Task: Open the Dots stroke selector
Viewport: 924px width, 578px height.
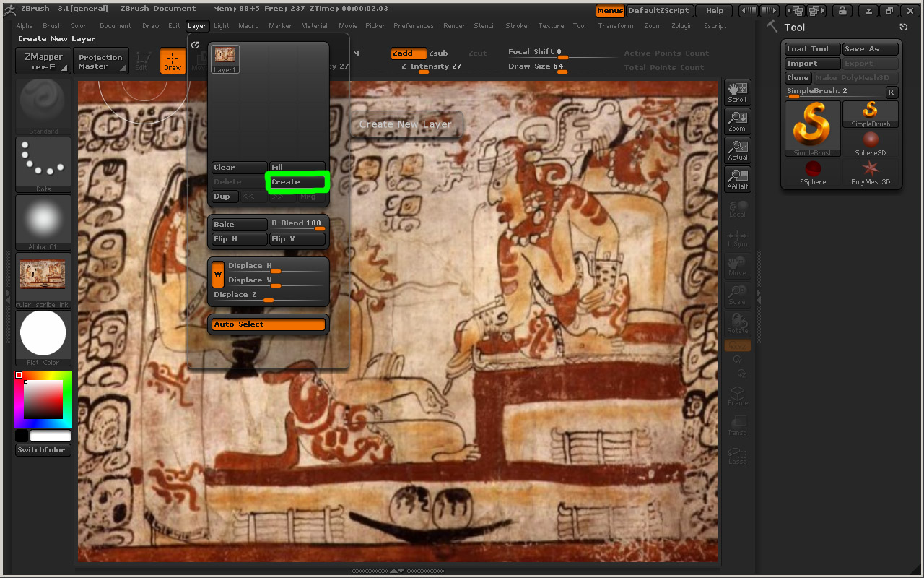Action: tap(43, 165)
